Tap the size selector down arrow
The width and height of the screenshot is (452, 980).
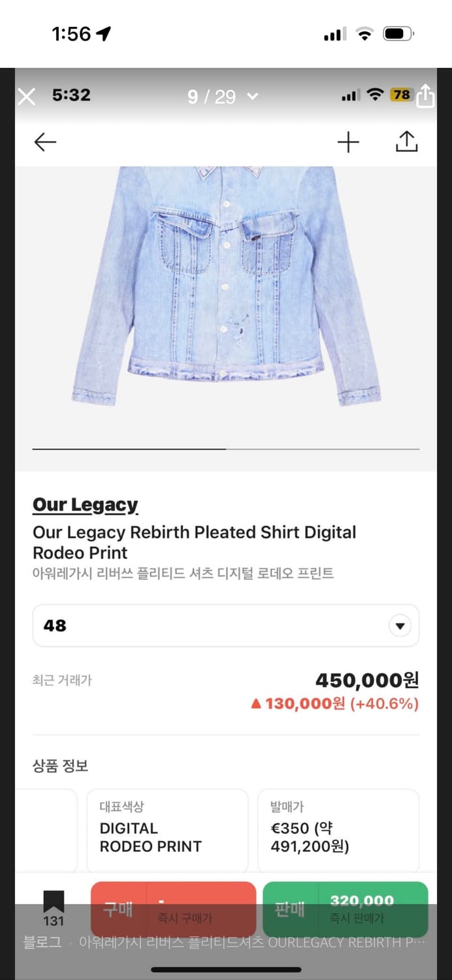tap(400, 626)
